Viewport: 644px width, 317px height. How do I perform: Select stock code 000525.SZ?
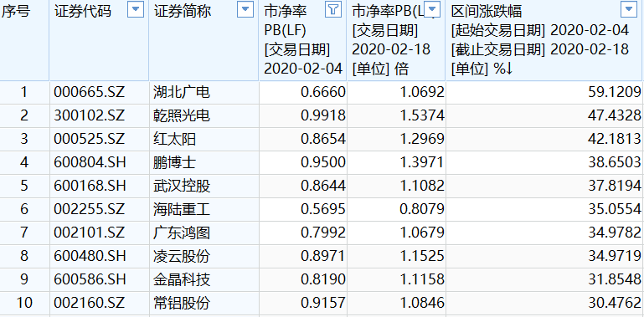click(89, 139)
